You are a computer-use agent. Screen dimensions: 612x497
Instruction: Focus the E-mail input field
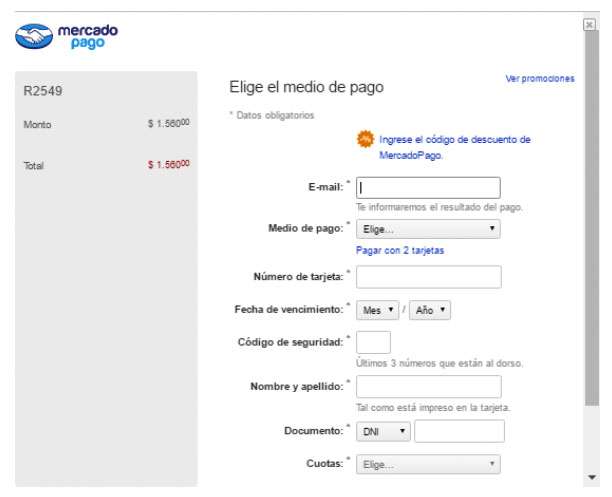[428, 188]
